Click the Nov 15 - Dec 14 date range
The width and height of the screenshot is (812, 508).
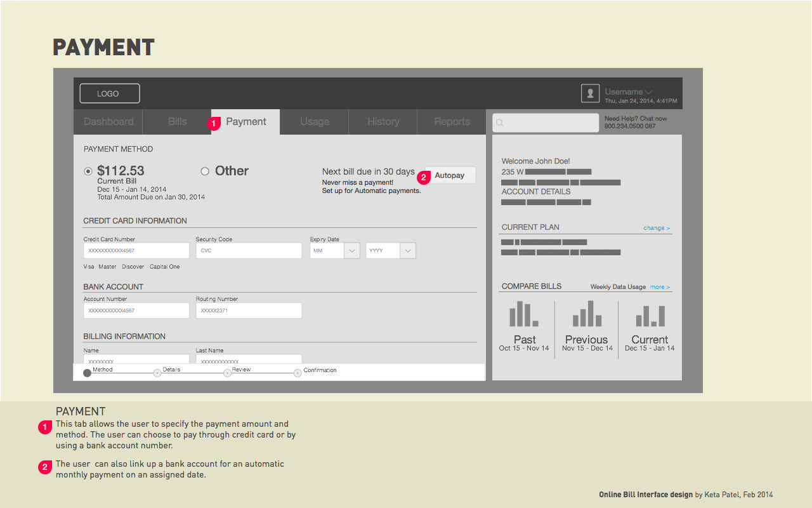click(587, 348)
